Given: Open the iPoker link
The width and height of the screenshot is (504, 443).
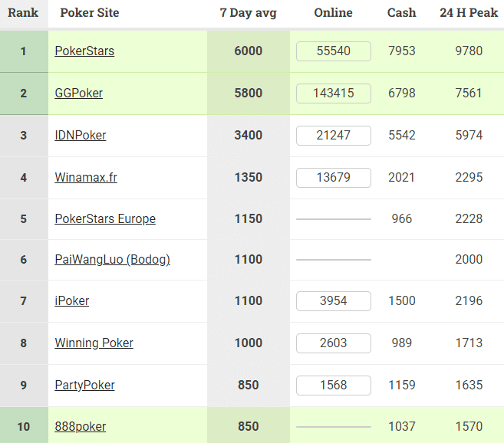Looking at the screenshot, I should coord(71,301).
